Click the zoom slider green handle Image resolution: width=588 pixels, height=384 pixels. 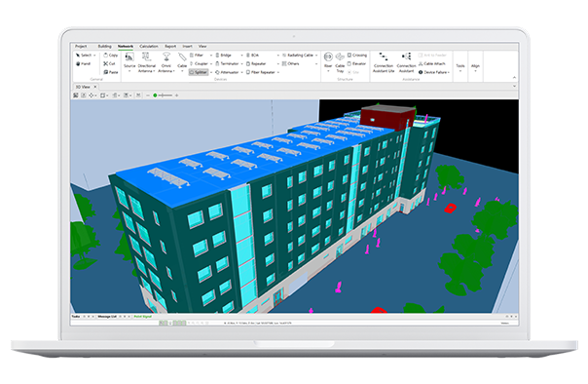tap(155, 96)
